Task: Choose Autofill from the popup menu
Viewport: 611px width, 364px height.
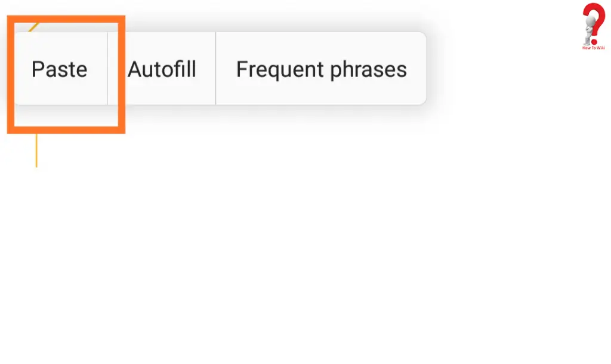Action: point(162,69)
